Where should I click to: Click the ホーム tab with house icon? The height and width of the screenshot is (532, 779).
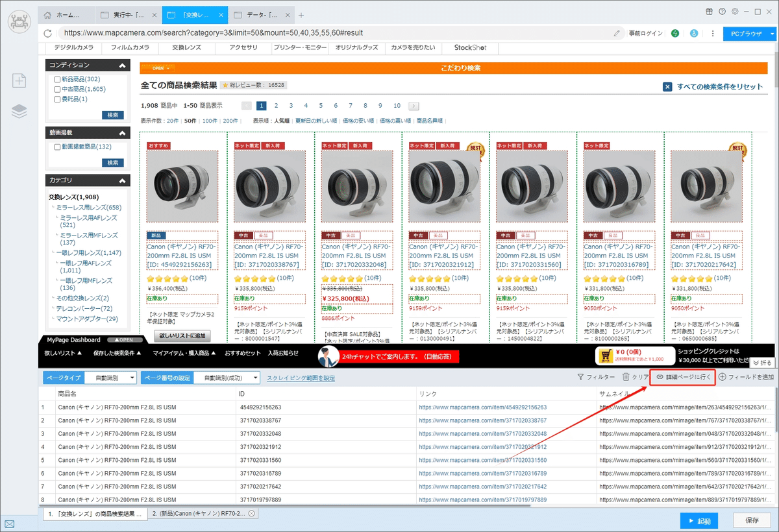click(66, 14)
